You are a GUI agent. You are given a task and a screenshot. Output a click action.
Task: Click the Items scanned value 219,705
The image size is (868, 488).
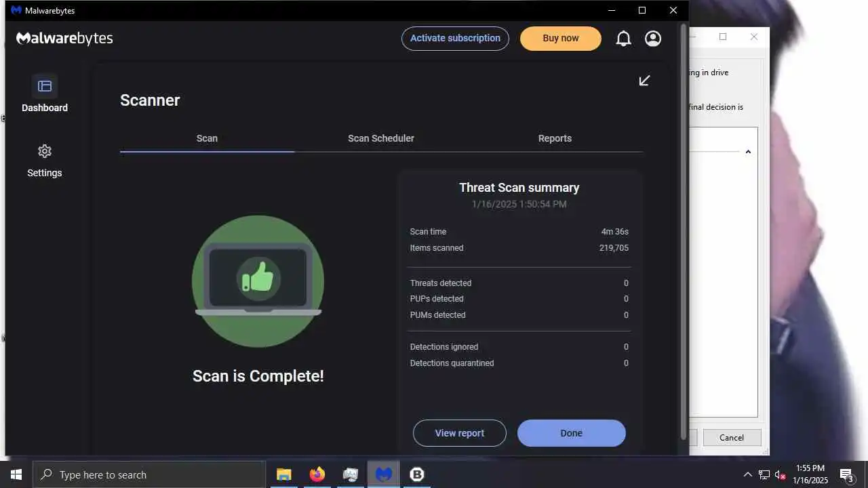(614, 248)
